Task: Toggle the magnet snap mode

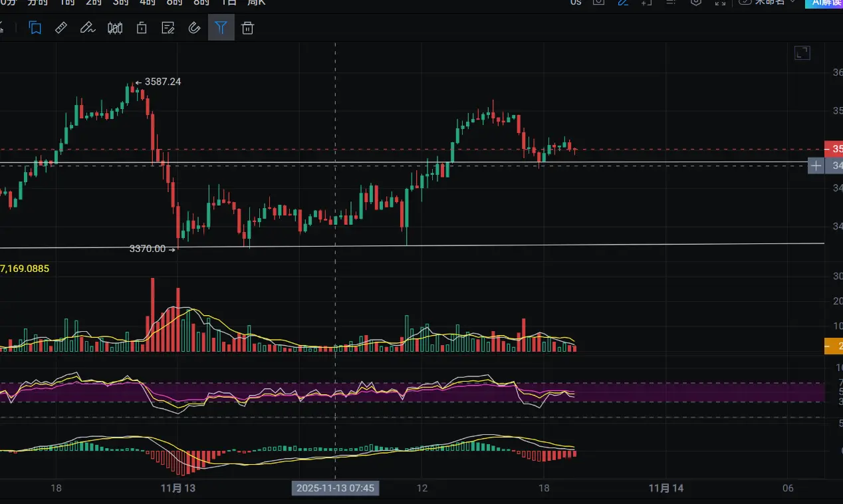Action: tap(194, 28)
